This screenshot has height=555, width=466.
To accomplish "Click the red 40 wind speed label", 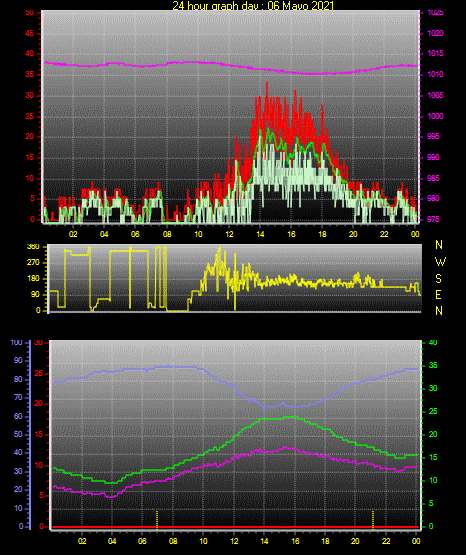I will pos(30,53).
